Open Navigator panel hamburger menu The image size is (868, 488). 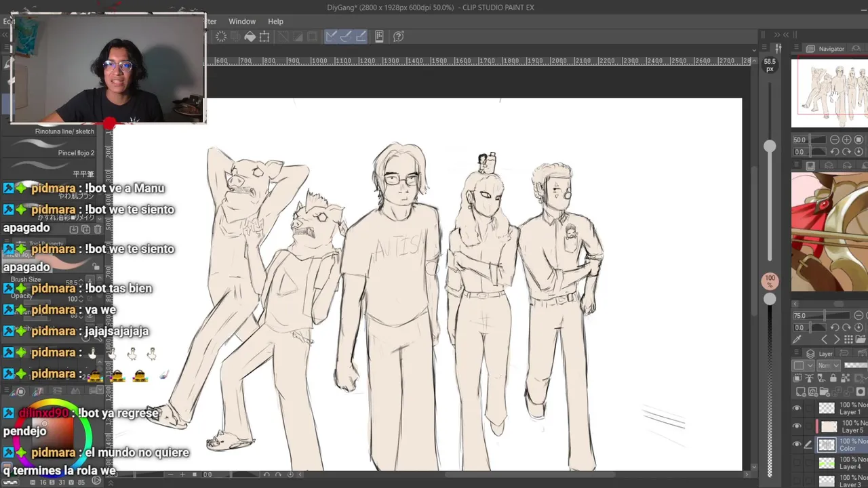pyautogui.click(x=796, y=47)
